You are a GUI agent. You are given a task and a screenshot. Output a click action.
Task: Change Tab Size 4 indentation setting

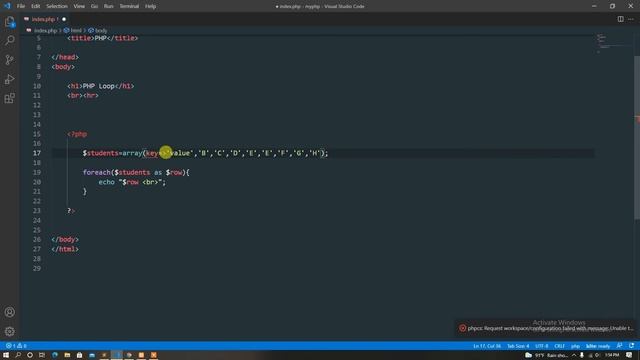(518, 346)
